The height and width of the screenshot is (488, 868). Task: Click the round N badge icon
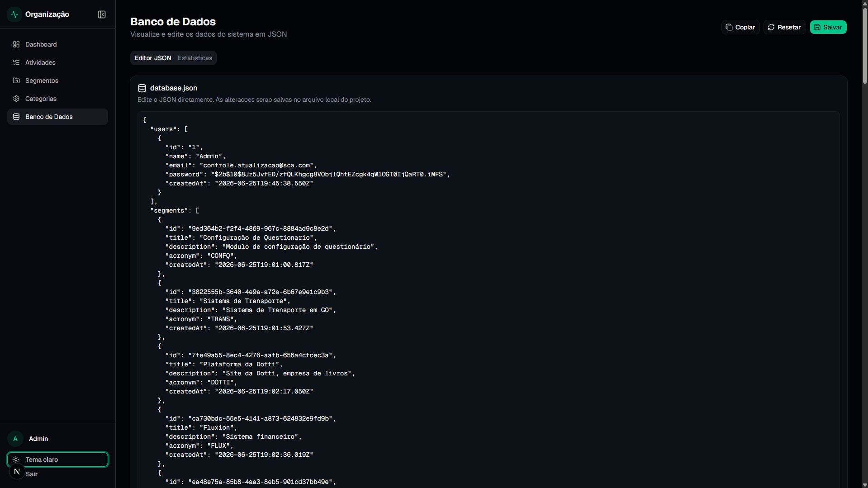point(17,471)
